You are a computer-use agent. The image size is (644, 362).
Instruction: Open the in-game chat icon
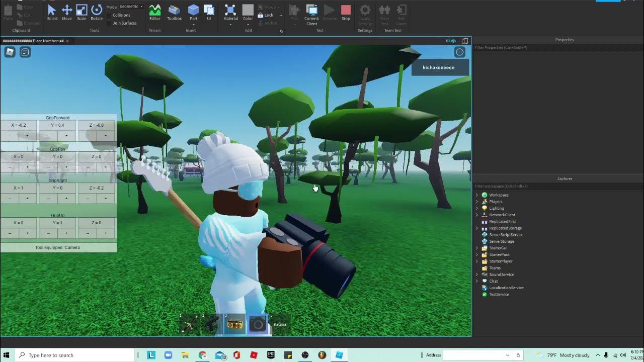[x=25, y=52]
